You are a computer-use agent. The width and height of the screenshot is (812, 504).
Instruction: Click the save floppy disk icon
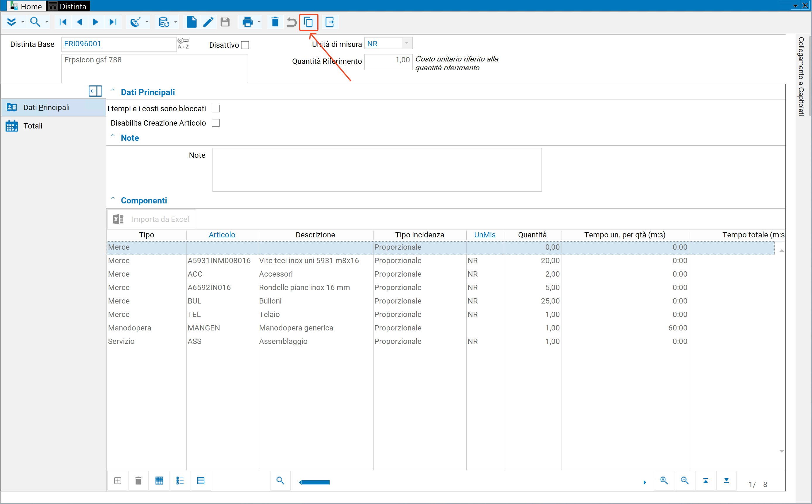[225, 22]
